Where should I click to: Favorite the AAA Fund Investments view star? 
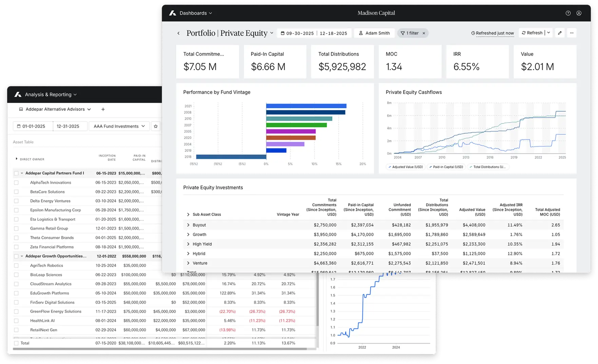tap(156, 126)
